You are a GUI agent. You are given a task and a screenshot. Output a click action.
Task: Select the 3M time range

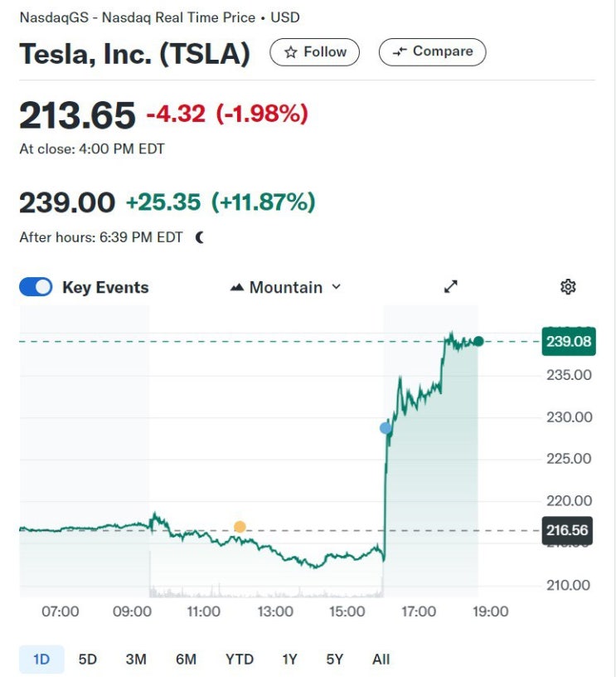point(136,660)
